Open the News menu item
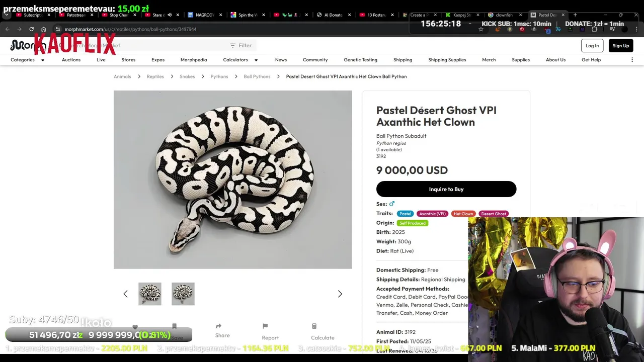 281,60
